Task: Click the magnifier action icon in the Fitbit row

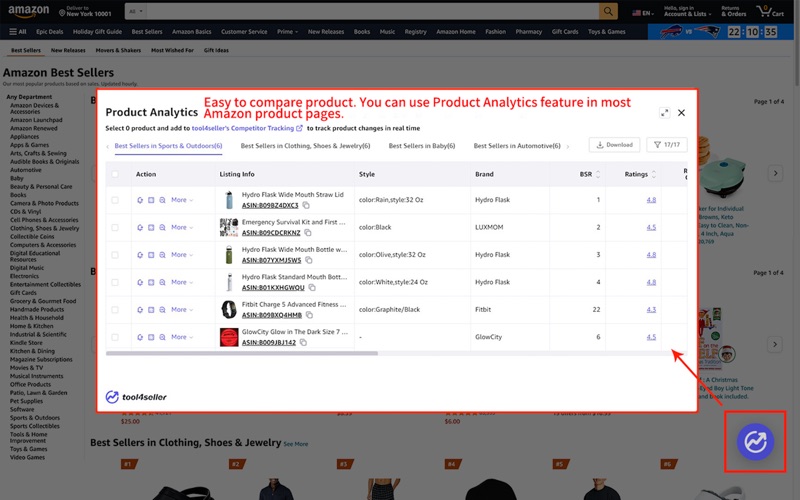Action: click(x=162, y=310)
